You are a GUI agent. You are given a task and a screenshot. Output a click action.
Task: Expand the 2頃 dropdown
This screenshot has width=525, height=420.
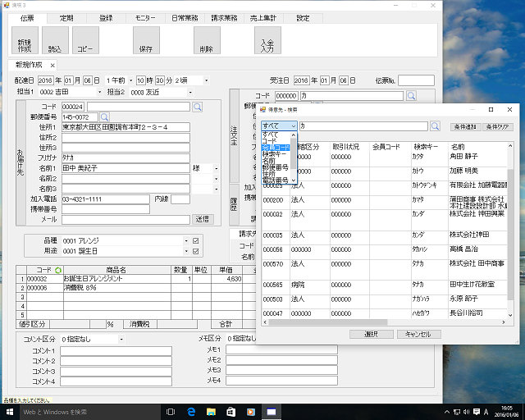point(206,80)
